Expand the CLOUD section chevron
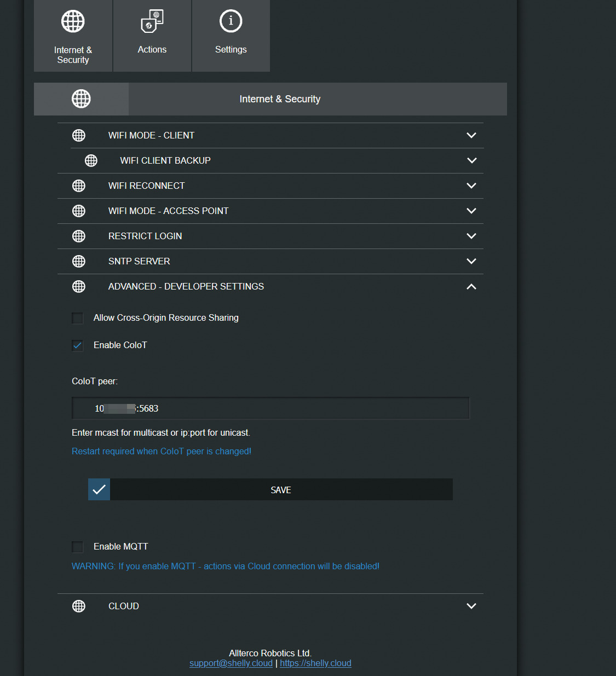Viewport: 616px width, 676px height. [471, 606]
